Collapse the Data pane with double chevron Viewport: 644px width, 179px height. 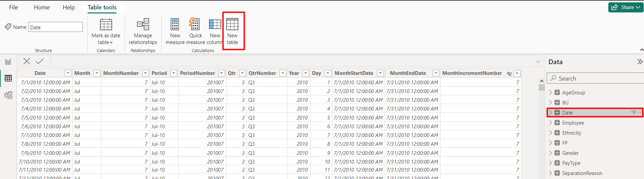[640, 62]
